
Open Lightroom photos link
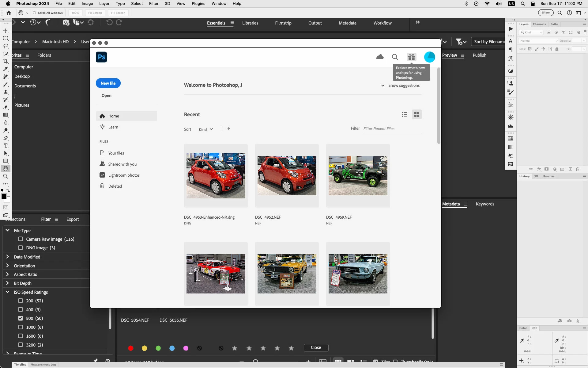(x=124, y=175)
